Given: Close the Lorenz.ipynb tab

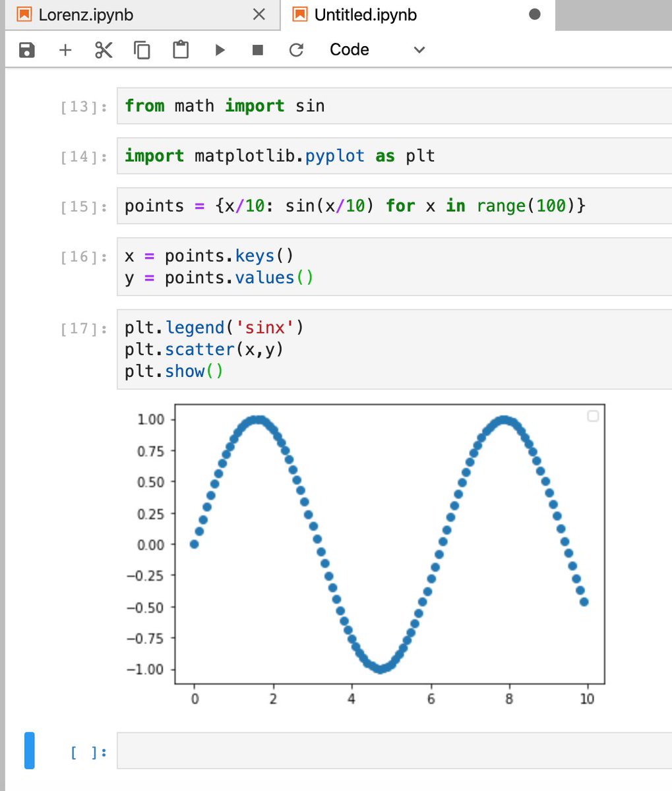Looking at the screenshot, I should coord(259,15).
